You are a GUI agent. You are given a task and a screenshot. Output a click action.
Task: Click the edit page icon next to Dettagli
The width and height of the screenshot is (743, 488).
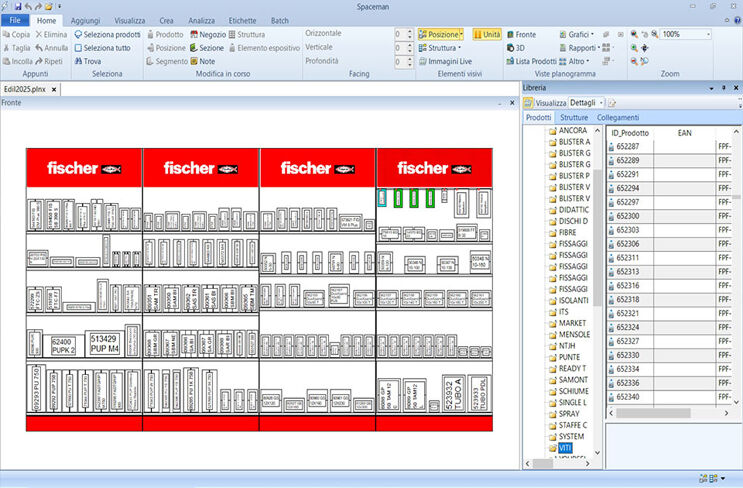pos(612,102)
